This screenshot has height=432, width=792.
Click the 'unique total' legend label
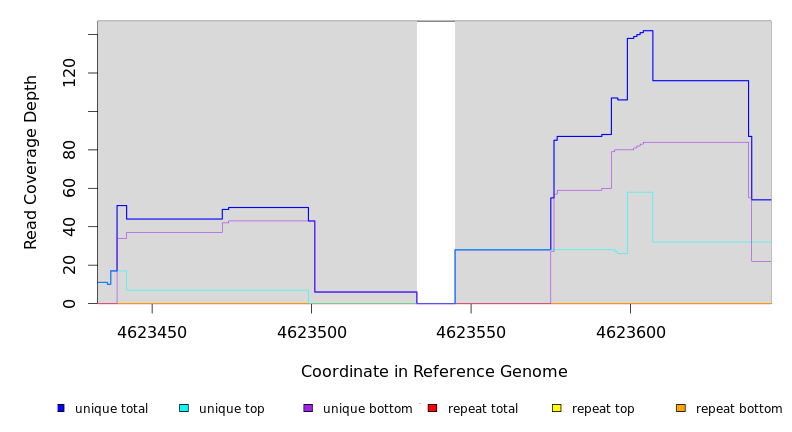click(x=111, y=409)
